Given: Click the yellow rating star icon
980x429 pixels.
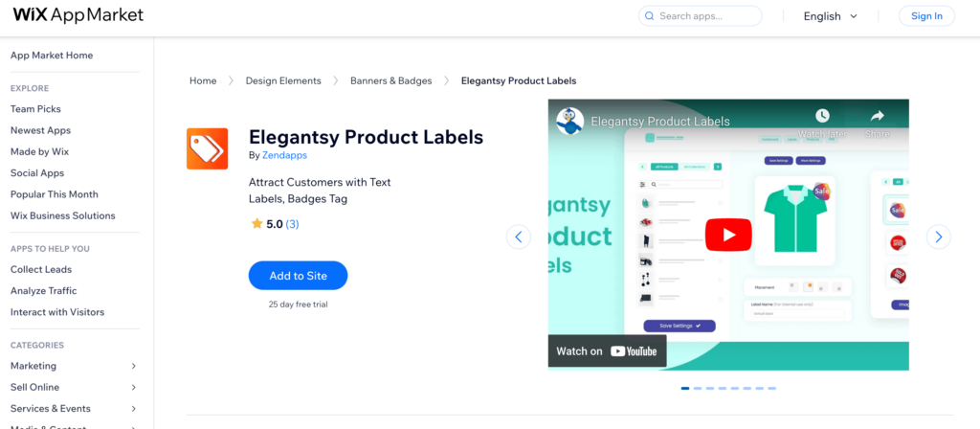Looking at the screenshot, I should coord(256,224).
